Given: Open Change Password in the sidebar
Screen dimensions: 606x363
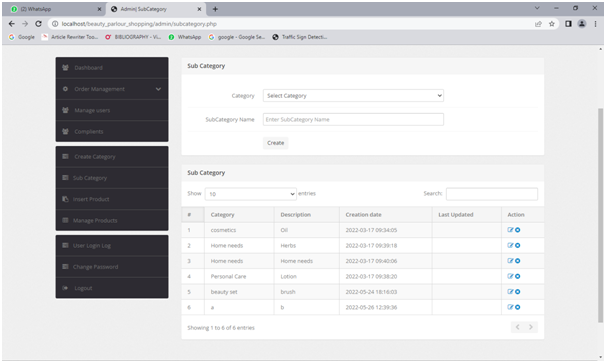Looking at the screenshot, I should click(x=112, y=267).
